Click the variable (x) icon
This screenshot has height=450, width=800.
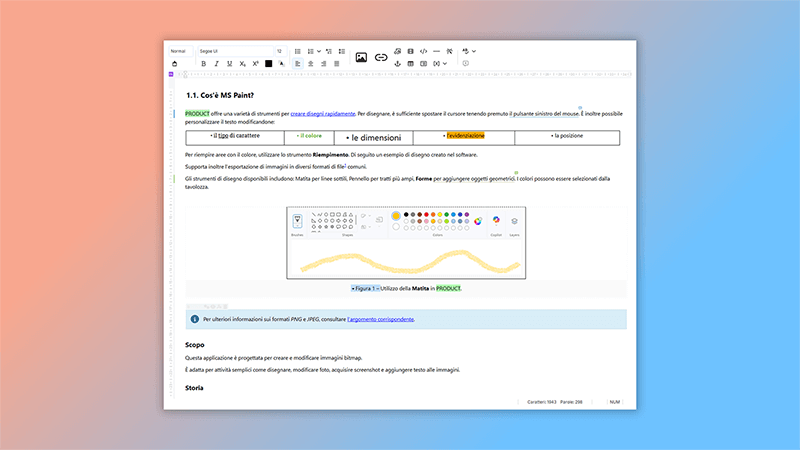click(436, 64)
